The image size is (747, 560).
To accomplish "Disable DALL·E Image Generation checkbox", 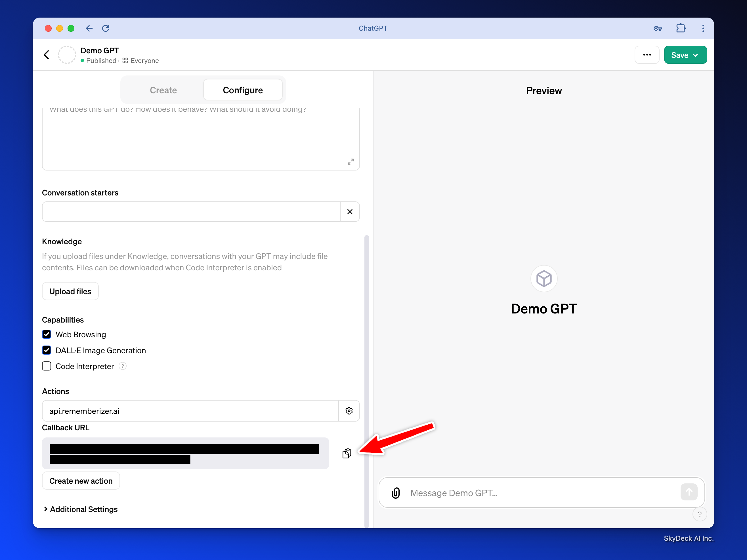I will [x=47, y=350].
